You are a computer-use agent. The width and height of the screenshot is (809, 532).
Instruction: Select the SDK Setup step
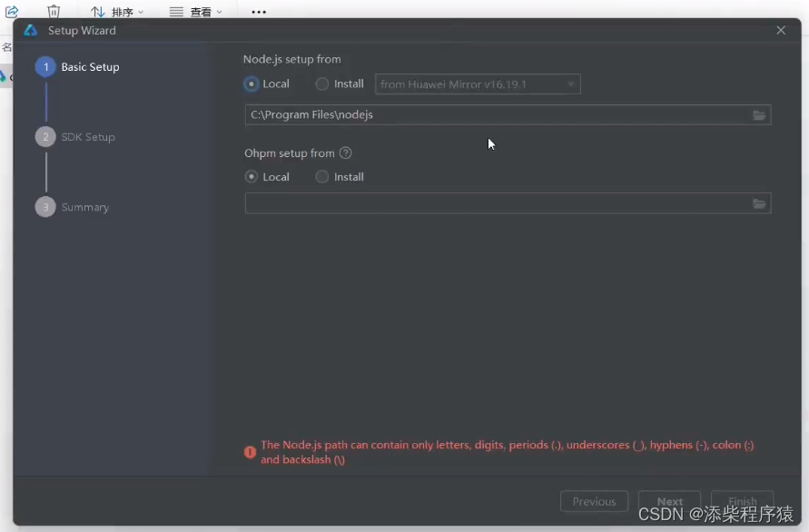click(x=75, y=137)
